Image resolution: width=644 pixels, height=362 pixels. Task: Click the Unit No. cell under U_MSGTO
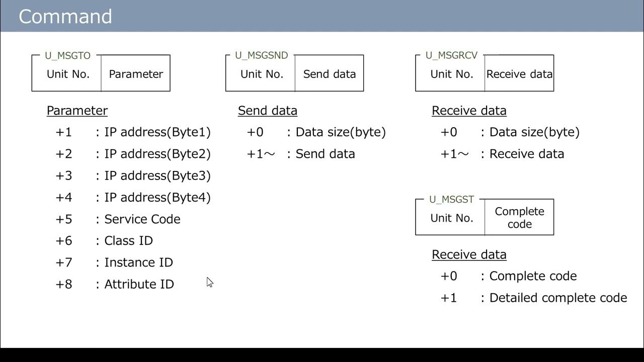pyautogui.click(x=68, y=74)
